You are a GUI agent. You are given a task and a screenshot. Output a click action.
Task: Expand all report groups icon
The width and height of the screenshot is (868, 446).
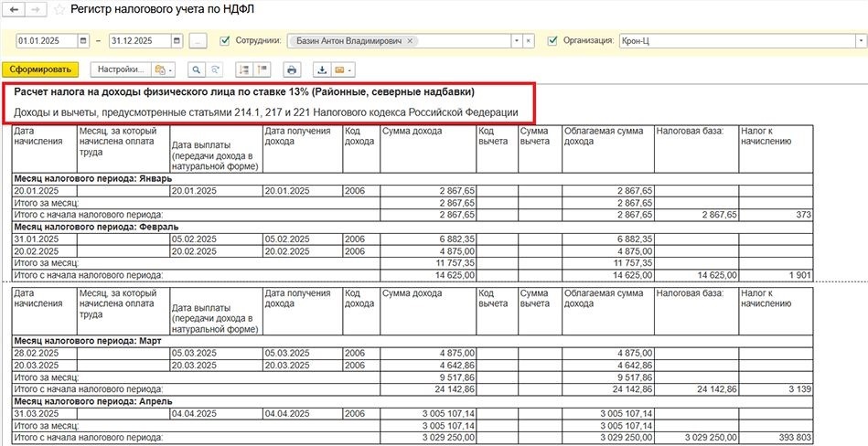coord(243,69)
